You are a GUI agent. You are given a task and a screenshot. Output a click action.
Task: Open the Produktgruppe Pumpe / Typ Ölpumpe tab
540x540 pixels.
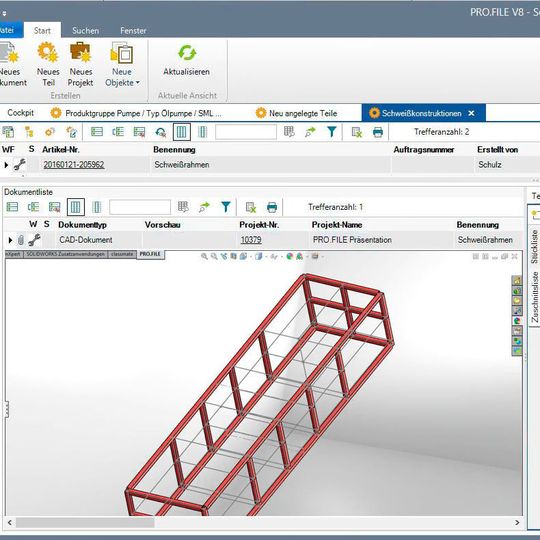pyautogui.click(x=136, y=113)
